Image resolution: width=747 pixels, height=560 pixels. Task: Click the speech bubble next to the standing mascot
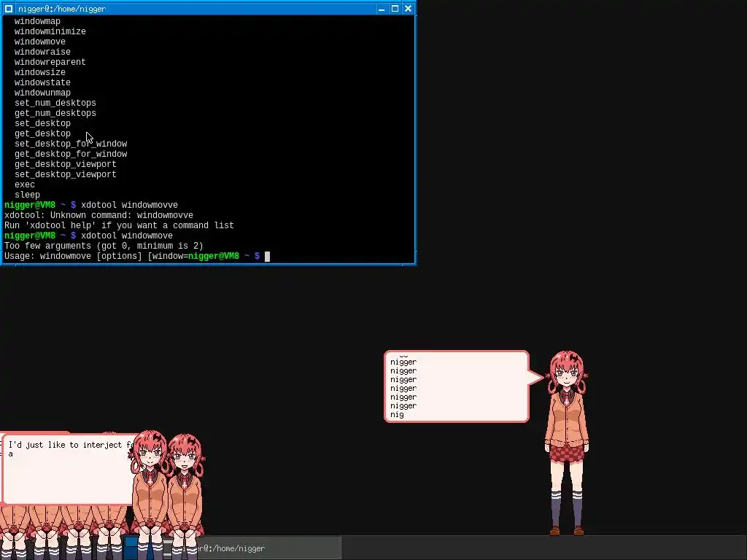click(x=457, y=386)
